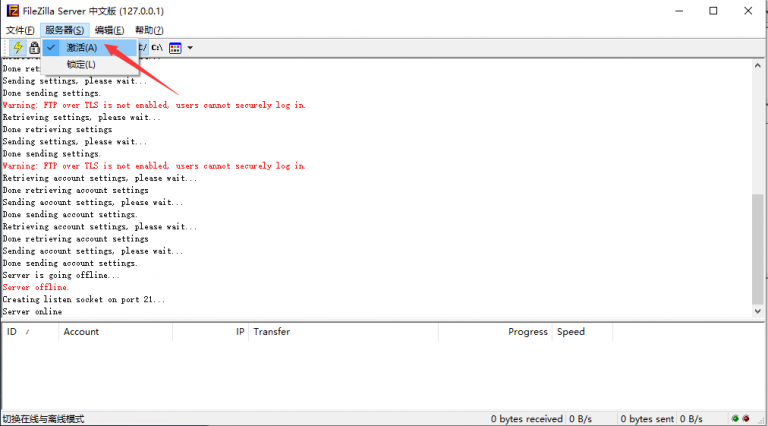Click the padlock lock-server toolbar icon
This screenshot has width=768, height=426.
tap(34, 48)
